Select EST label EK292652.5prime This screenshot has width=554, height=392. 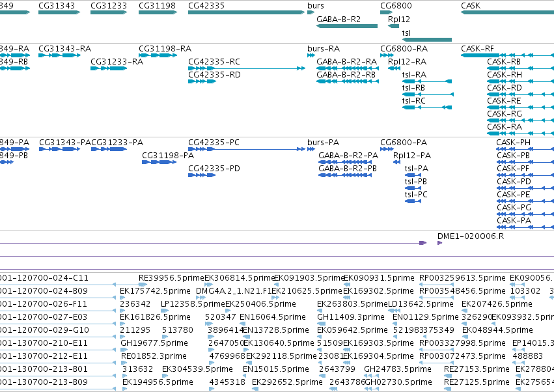point(287,382)
